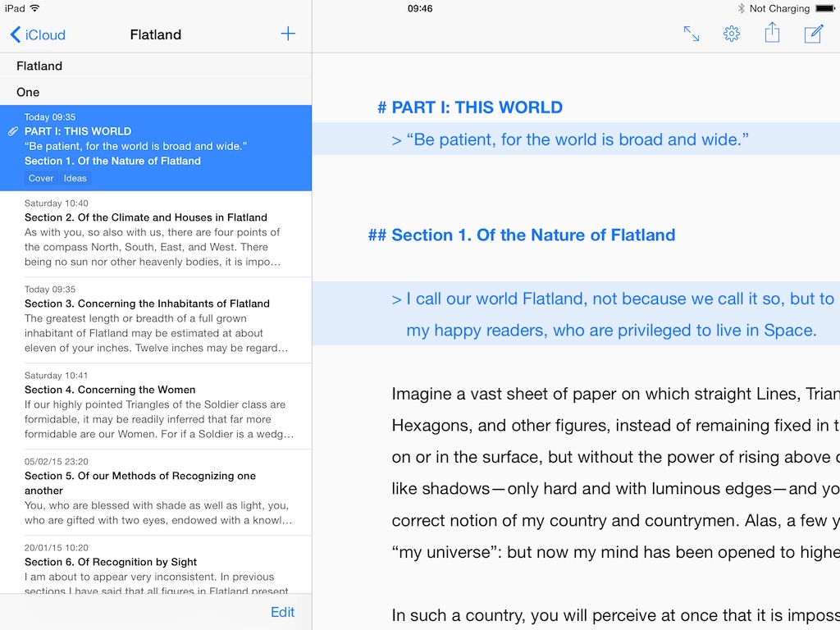840x630 pixels.
Task: Click the 09:46 clock in status bar
Action: (x=420, y=8)
